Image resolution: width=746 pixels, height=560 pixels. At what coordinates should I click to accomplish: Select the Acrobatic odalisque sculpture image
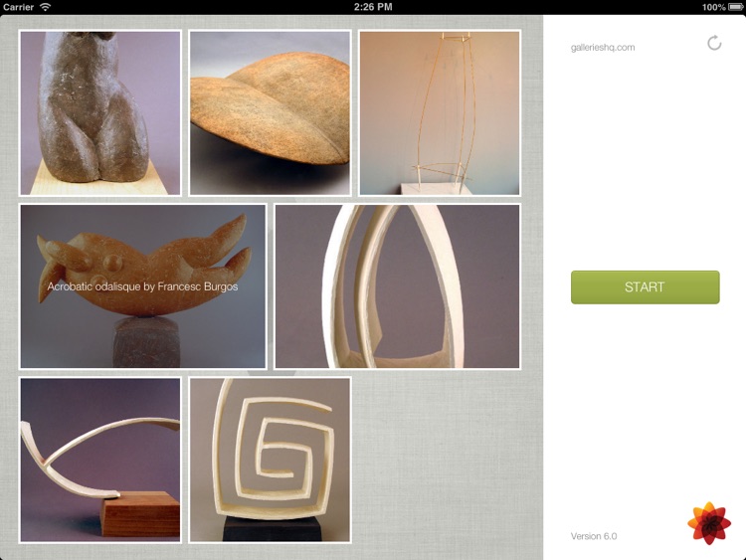coord(142,286)
